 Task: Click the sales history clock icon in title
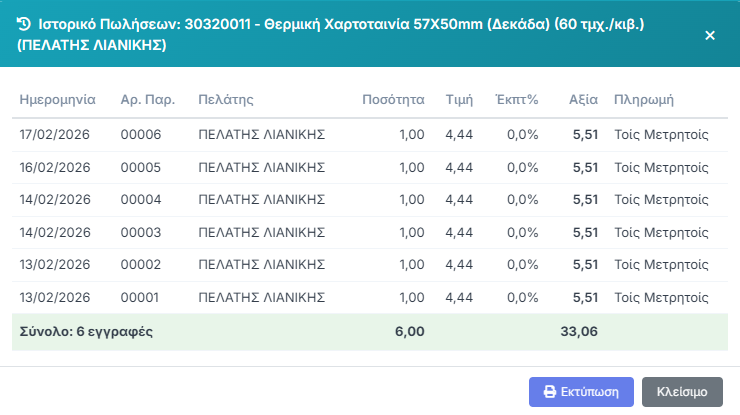pyautogui.click(x=24, y=21)
